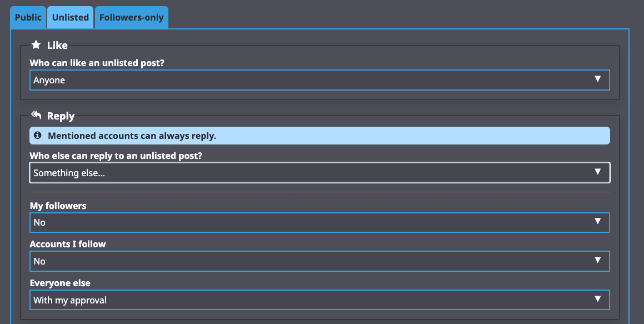Click the Everyone else label
This screenshot has height=324, width=644.
[x=60, y=283]
